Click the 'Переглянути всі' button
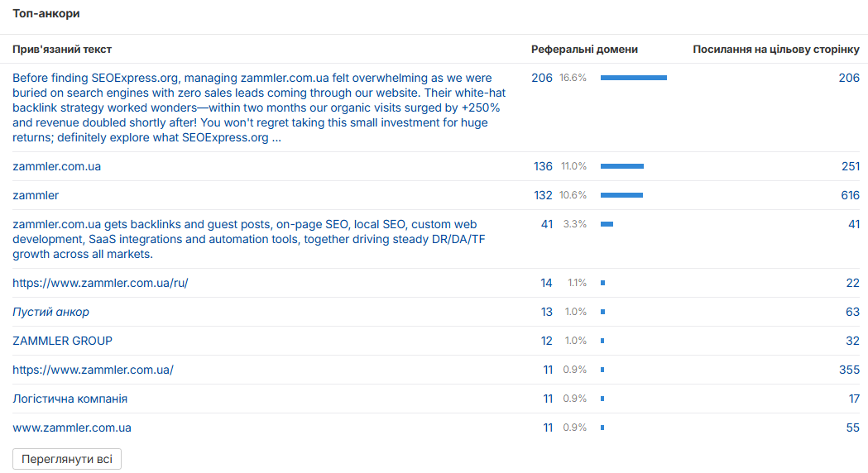This screenshot has width=868, height=473. click(x=67, y=459)
